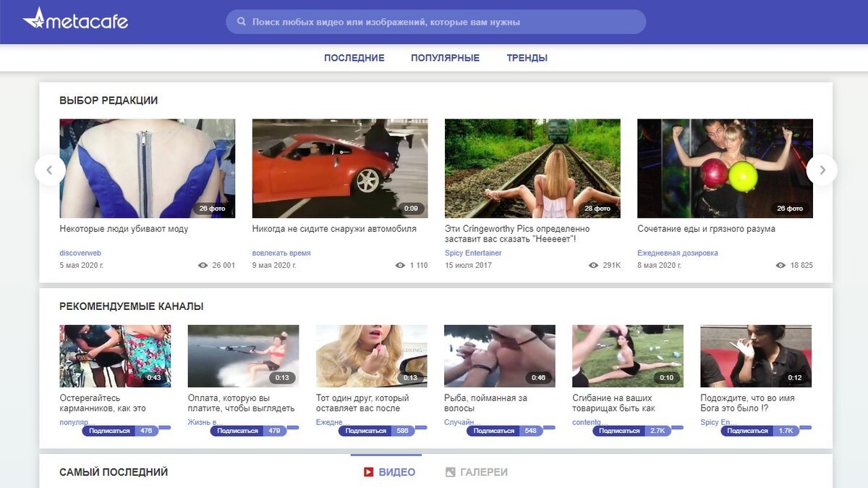The image size is (868, 488).
Task: Play the blonde lipstick video thumbnail
Action: pos(372,356)
